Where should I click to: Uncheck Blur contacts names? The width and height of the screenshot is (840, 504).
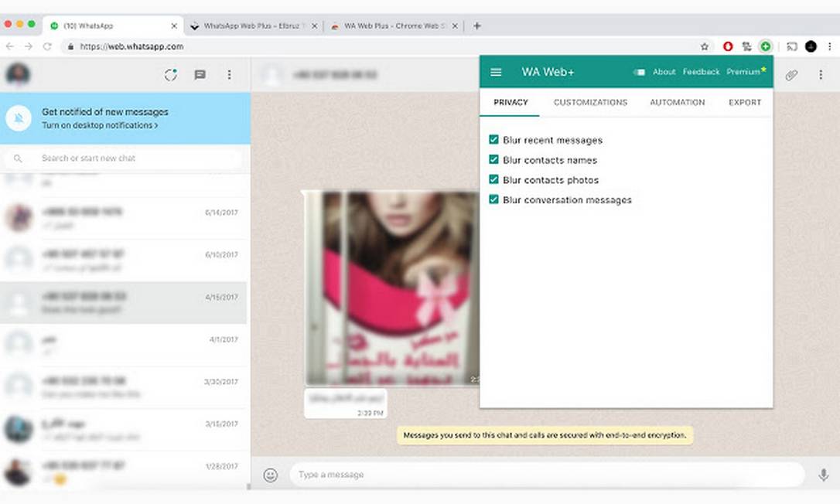click(x=493, y=160)
